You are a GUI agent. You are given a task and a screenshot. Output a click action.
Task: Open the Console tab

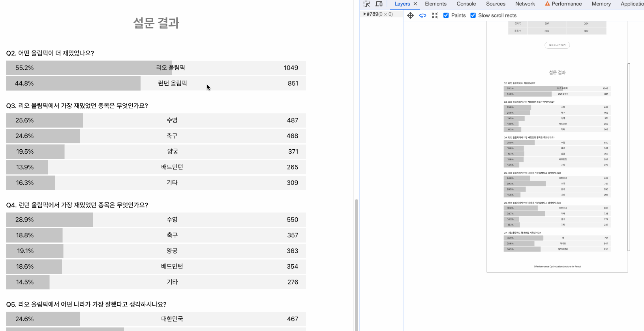pyautogui.click(x=466, y=4)
